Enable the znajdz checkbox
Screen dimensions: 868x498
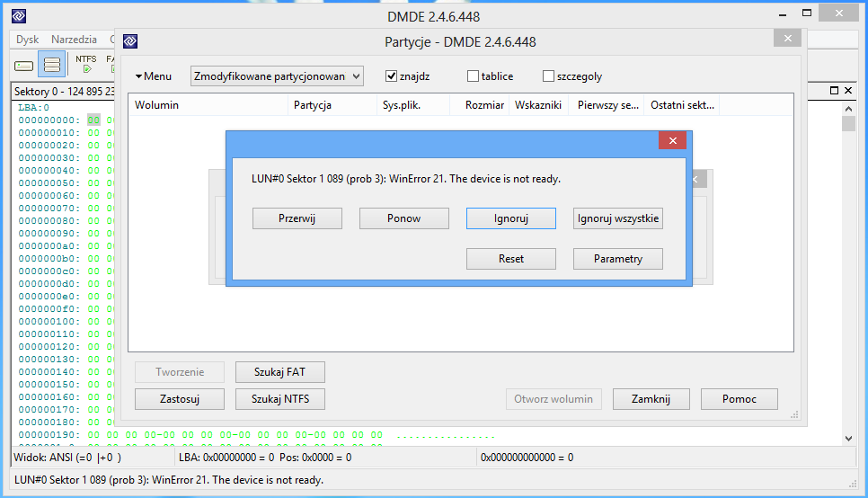click(392, 76)
